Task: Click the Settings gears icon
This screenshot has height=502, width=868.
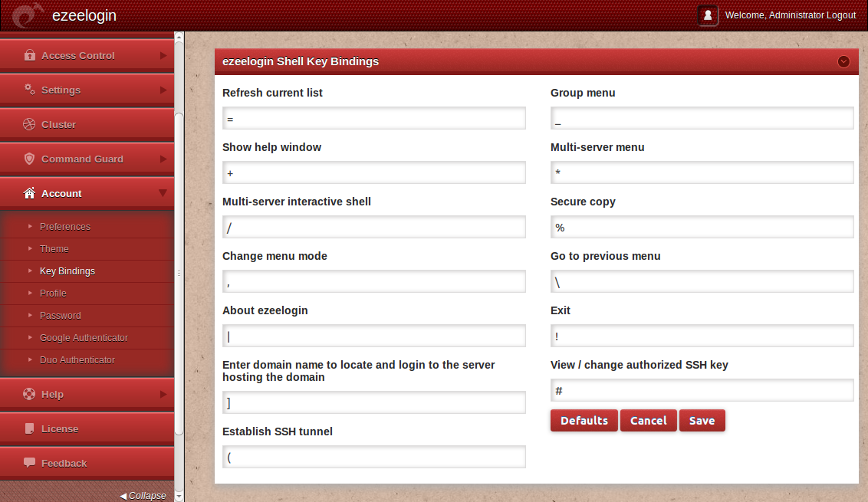Action: point(29,89)
